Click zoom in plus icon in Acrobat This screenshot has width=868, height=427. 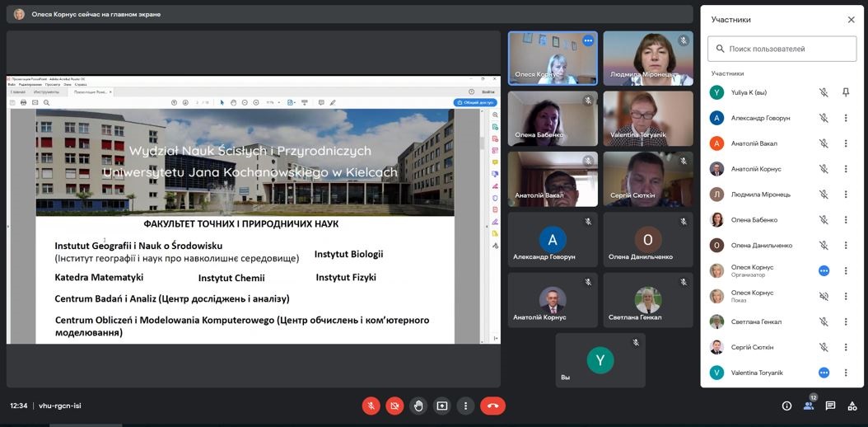[x=256, y=102]
